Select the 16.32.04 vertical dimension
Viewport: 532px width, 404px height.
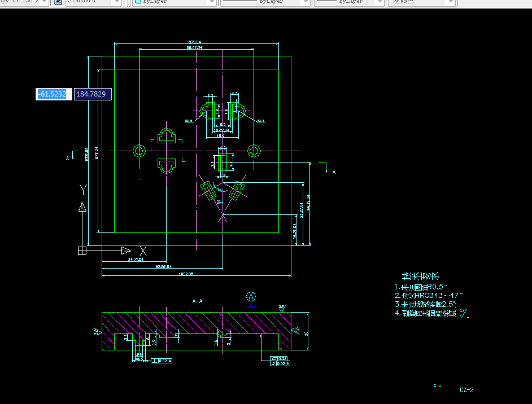(x=294, y=230)
